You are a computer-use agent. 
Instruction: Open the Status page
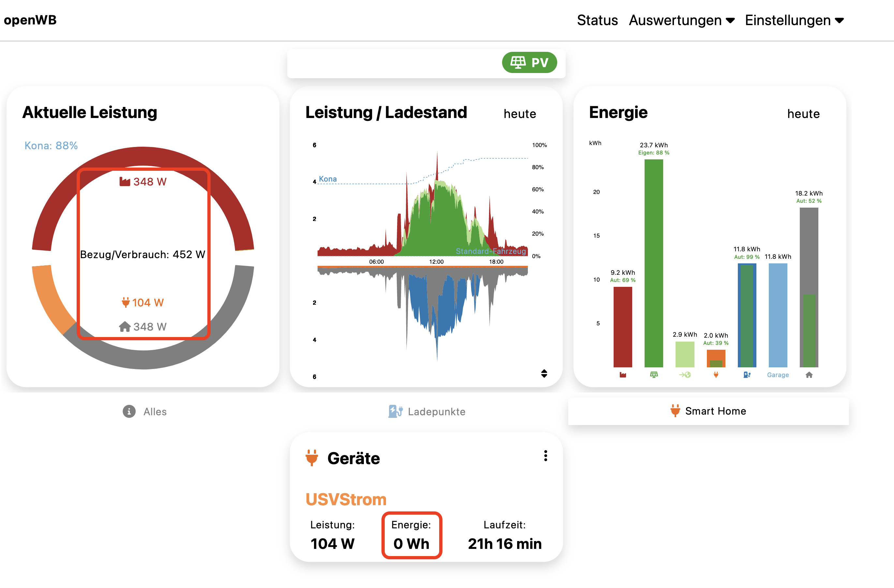coord(597,20)
